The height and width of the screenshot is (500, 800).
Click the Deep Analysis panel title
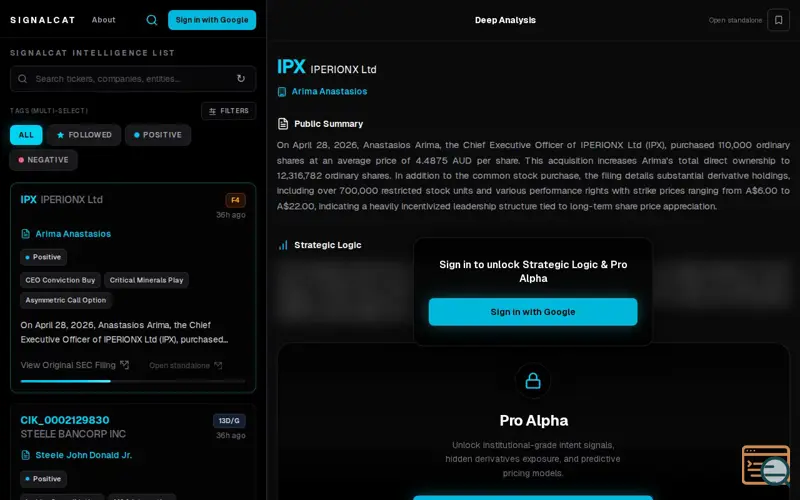[x=505, y=20]
